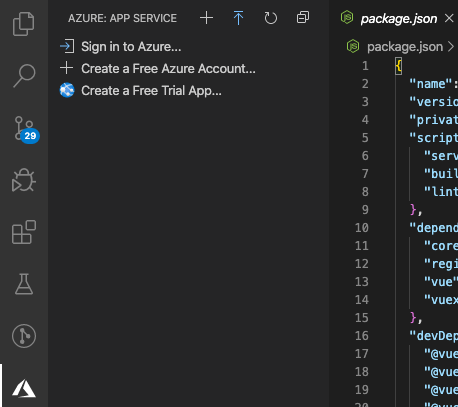Click line number 16 in the gutter
Image resolution: width=458 pixels, height=407 pixels.
362,336
